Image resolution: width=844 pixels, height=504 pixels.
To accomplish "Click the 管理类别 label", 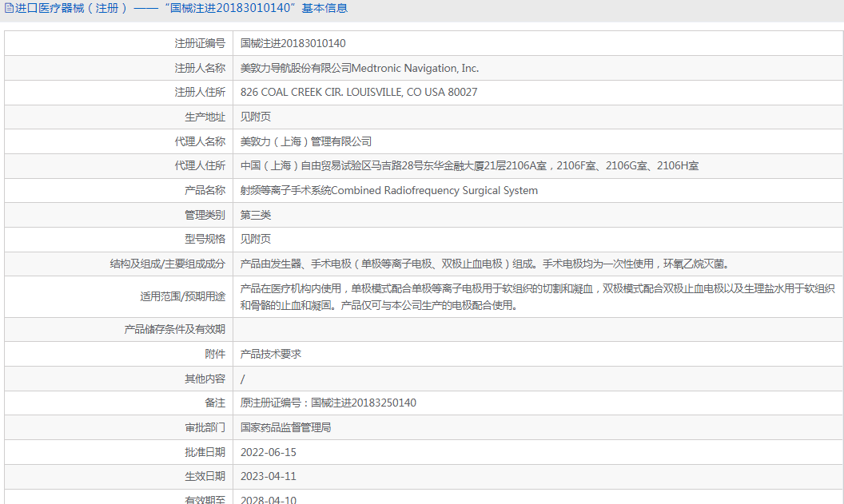I will (205, 215).
